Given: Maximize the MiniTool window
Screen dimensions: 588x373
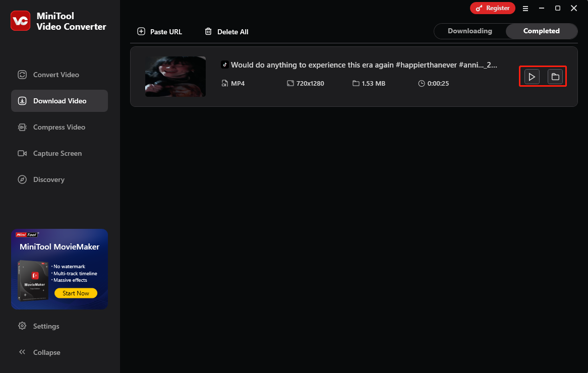Looking at the screenshot, I should (x=558, y=8).
